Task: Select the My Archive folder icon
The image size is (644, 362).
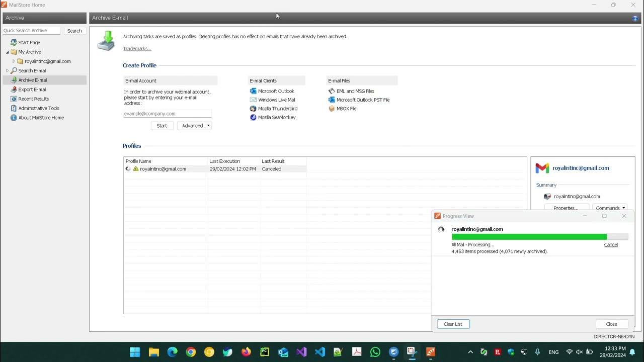Action: tap(14, 52)
